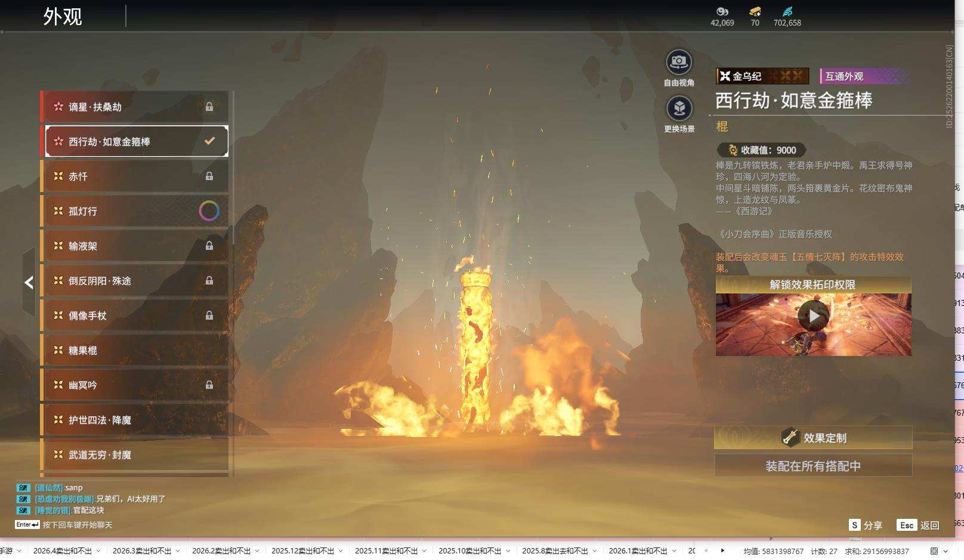
Task: Click 装配在所有搭配中 button
Action: [812, 466]
